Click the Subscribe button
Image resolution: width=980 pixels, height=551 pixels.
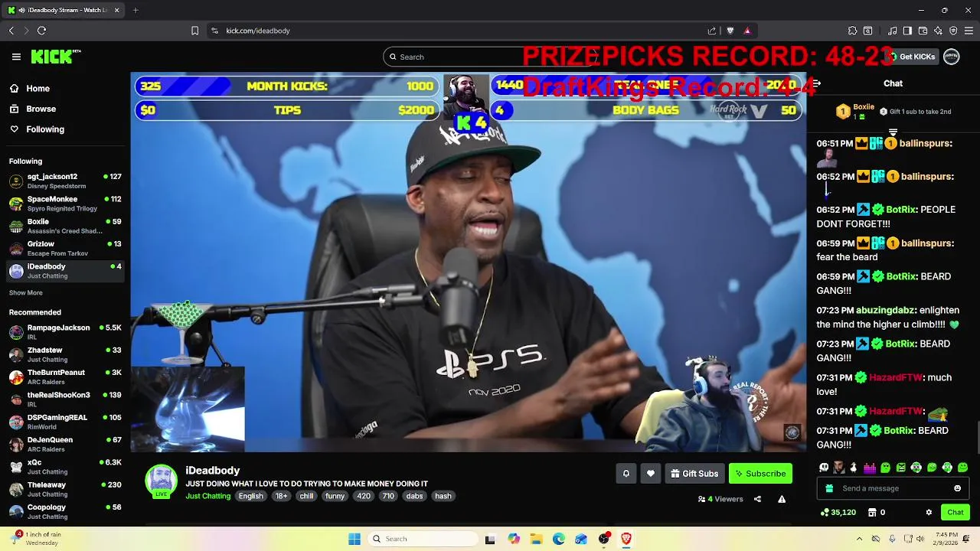[x=760, y=474]
